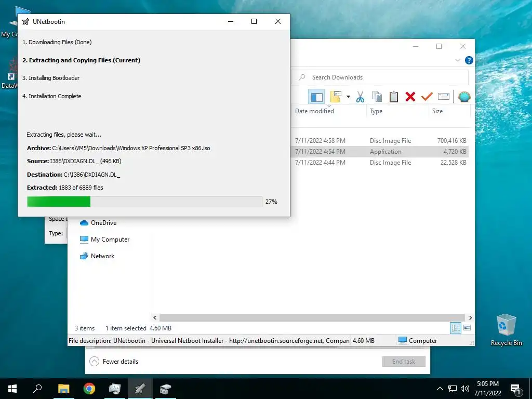Maximize the UNetbootin window
The width and height of the screenshot is (532, 399).
pyautogui.click(x=254, y=21)
